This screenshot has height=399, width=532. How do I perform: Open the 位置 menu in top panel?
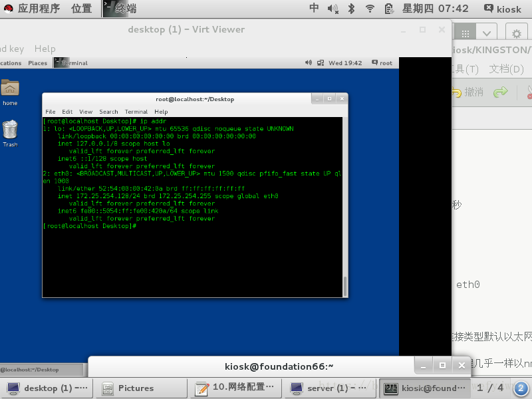click(x=81, y=8)
